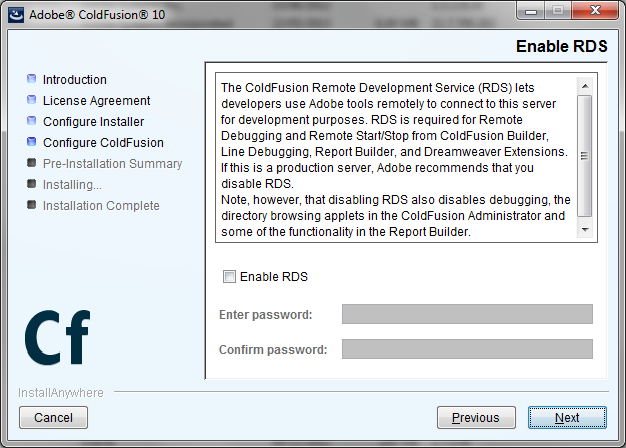This screenshot has width=626, height=448.
Task: Minimize the ColdFusion installer window
Action: pos(531,10)
